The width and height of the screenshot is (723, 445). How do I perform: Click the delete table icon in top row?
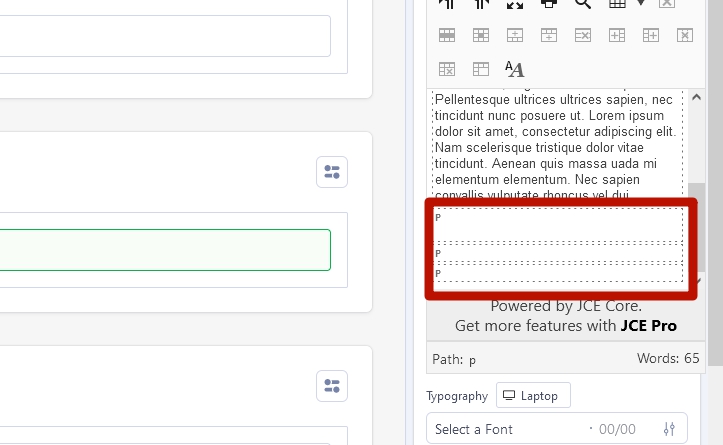[667, 3]
